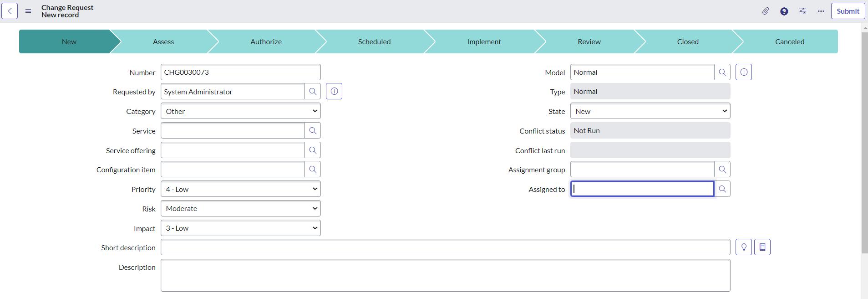
Task: Open the Assignment group lookup icon
Action: point(722,170)
